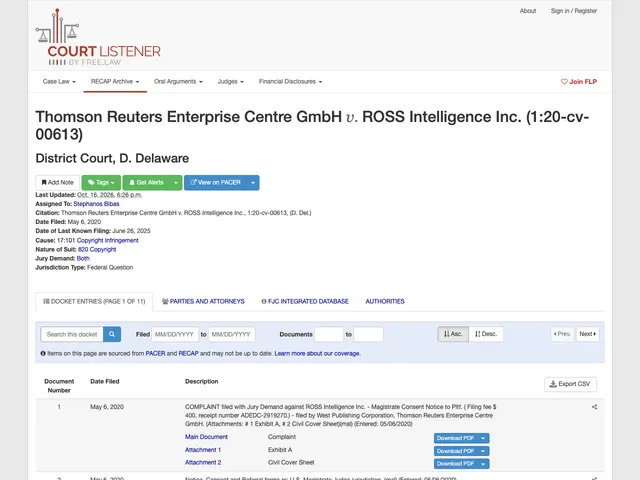
Task: Click the Prev. page button
Action: coord(562,334)
